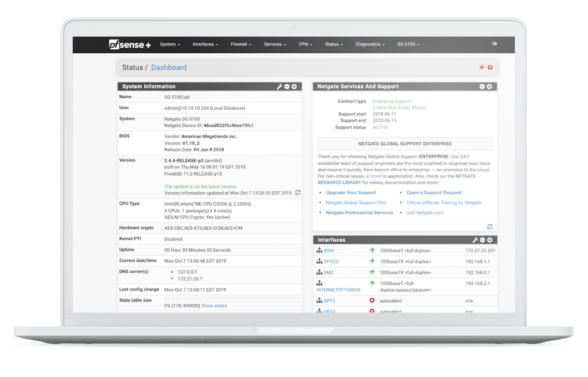This screenshot has height=377, width=588.
Task: Open the Firewall dropdown menu
Action: tap(241, 44)
